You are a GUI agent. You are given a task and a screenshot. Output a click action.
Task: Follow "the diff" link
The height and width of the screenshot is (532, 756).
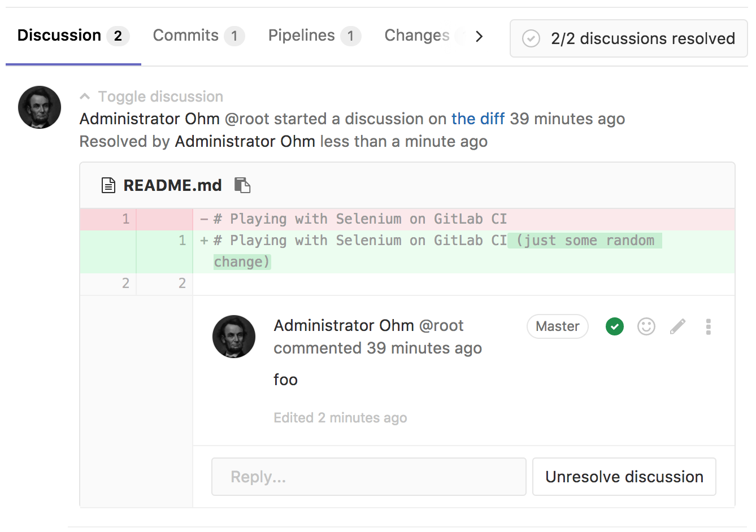[x=477, y=119]
